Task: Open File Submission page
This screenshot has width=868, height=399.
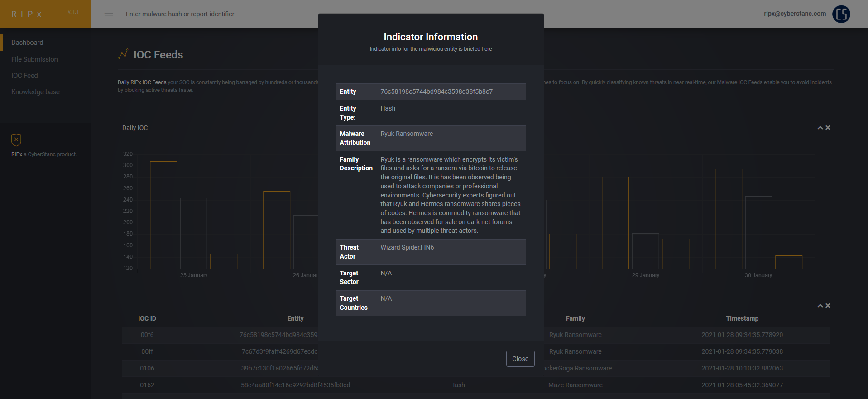Action: click(x=34, y=59)
